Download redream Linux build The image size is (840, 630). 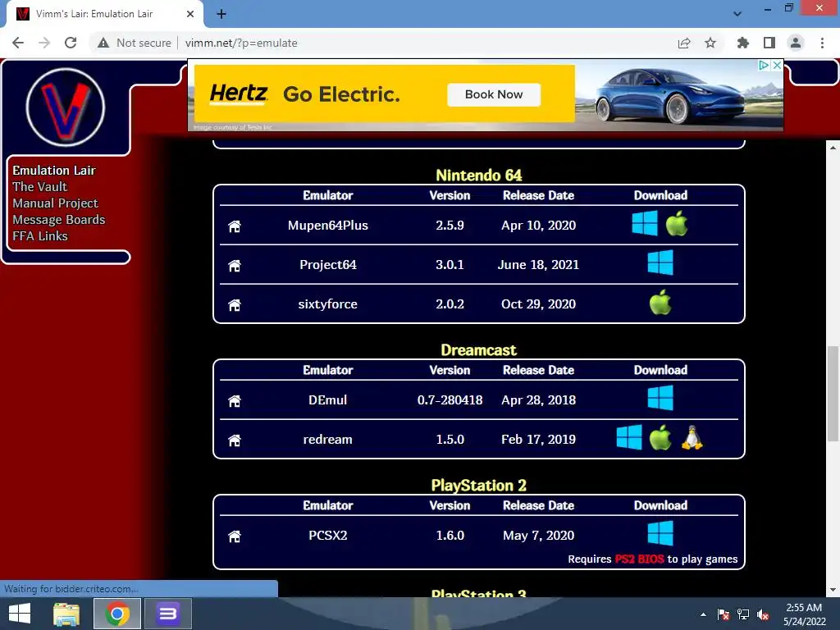pos(692,437)
